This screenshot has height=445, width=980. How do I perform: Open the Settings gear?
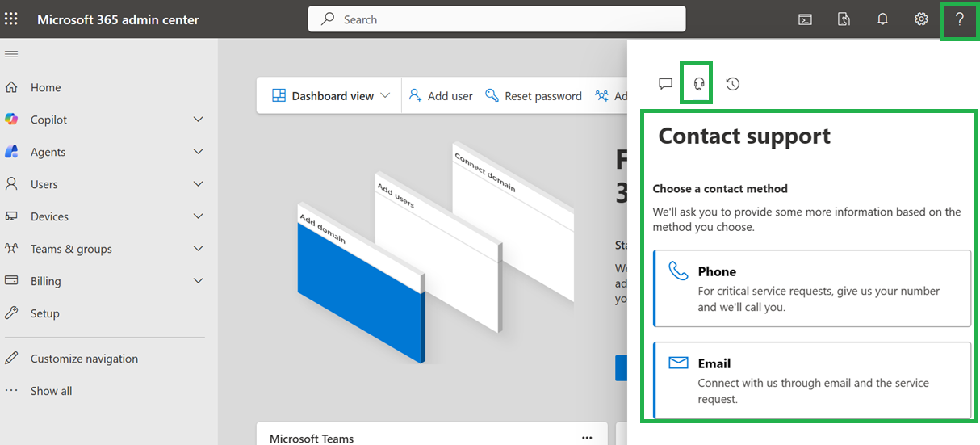click(921, 19)
